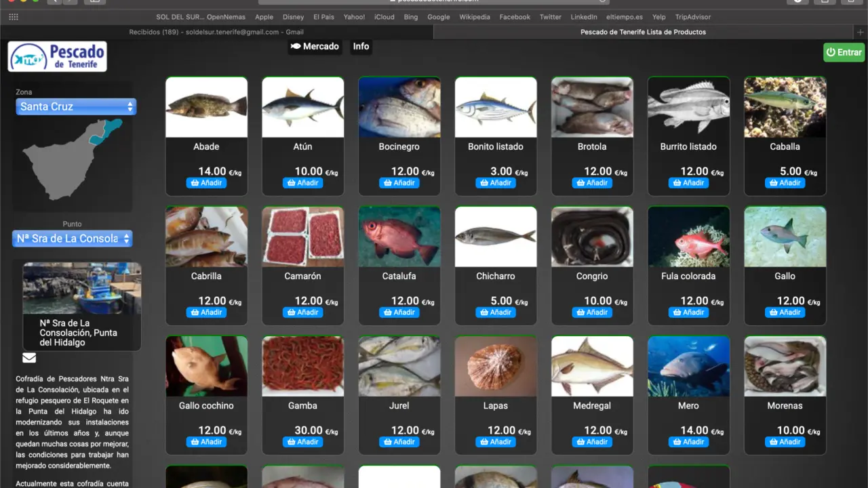Add Atún to the basket
Image resolution: width=868 pixels, height=488 pixels.
(x=302, y=183)
